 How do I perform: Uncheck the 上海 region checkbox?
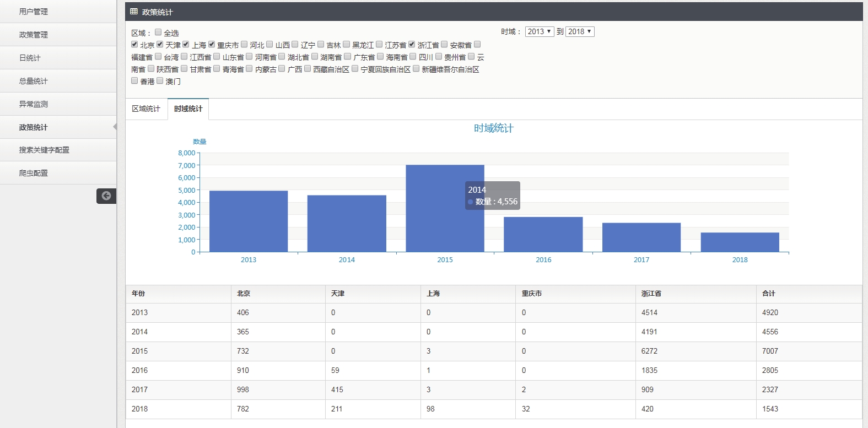click(186, 44)
